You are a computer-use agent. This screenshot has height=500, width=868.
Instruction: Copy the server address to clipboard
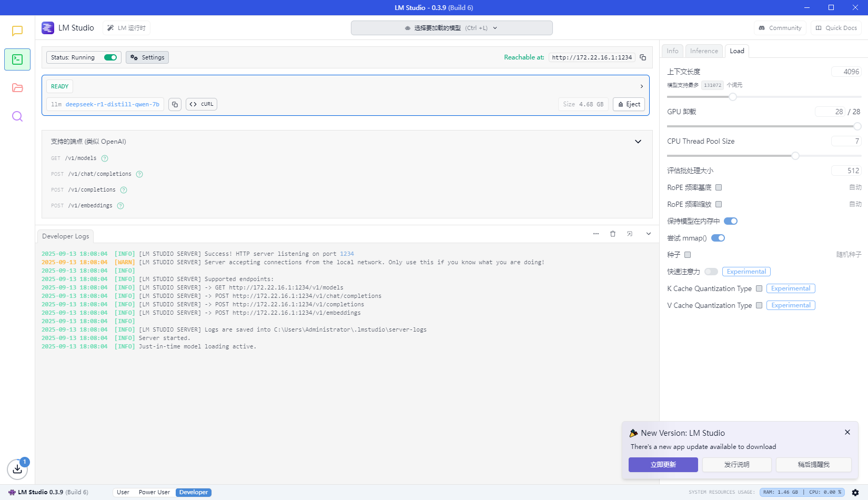[x=643, y=57]
